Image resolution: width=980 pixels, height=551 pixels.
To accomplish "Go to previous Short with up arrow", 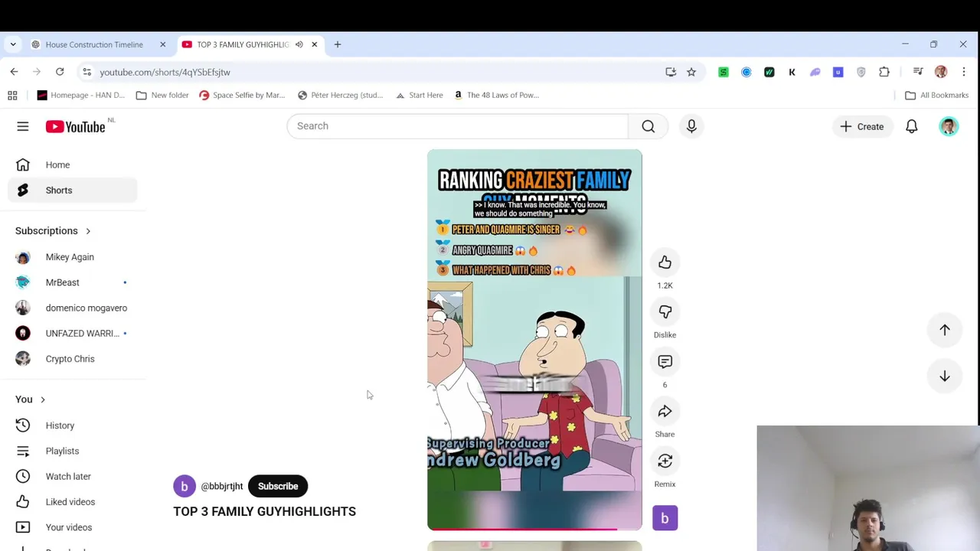I will [944, 330].
